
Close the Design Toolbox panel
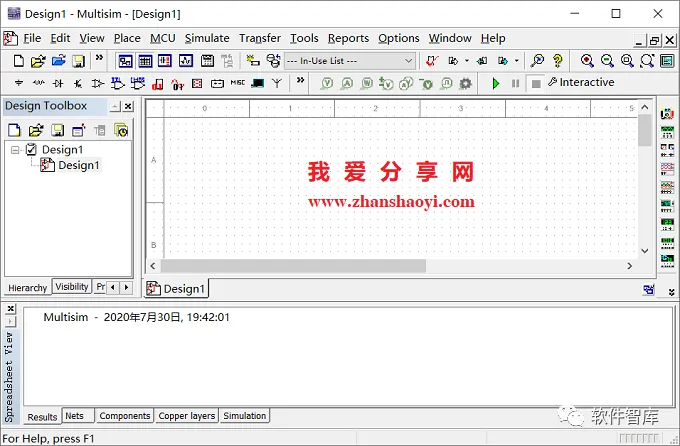(x=128, y=106)
